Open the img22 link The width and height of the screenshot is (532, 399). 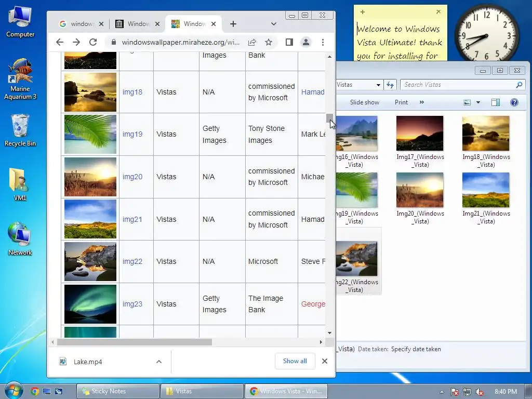tap(132, 261)
